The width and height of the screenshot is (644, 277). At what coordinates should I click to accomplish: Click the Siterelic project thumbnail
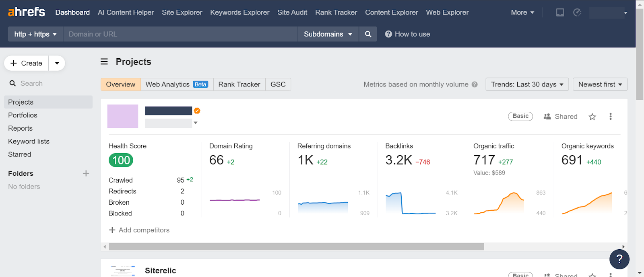(x=123, y=271)
